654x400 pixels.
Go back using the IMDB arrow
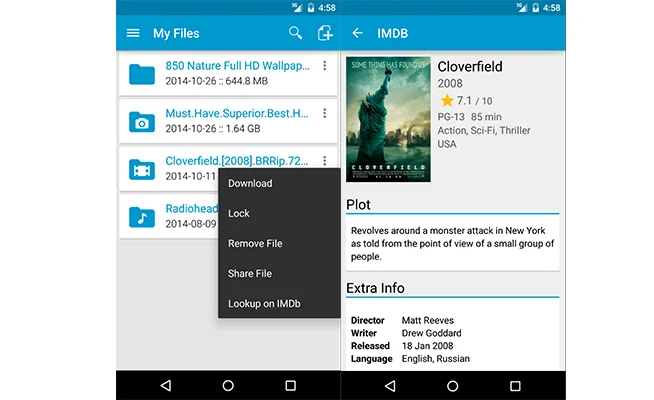357,33
